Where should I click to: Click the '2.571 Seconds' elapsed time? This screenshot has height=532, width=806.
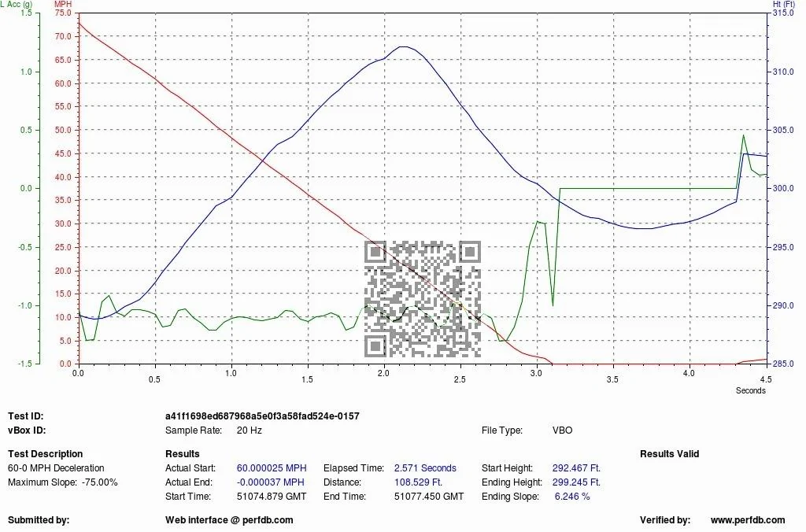tap(425, 468)
